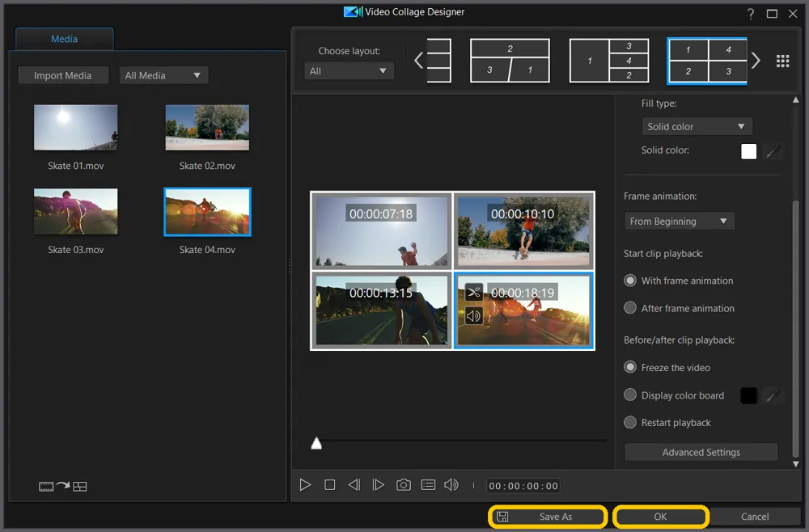This screenshot has width=809, height=532.
Task: Open the All Media filter dropdown
Action: tap(163, 75)
